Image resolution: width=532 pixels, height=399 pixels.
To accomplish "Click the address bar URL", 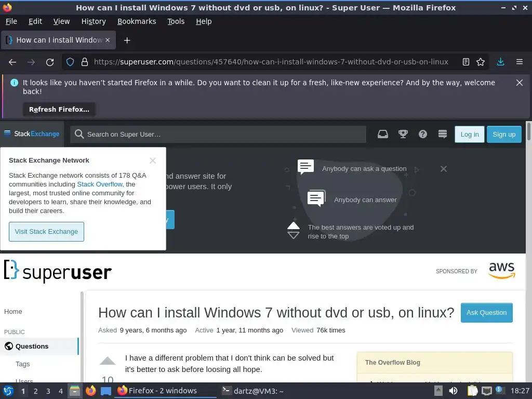I will click(x=271, y=62).
